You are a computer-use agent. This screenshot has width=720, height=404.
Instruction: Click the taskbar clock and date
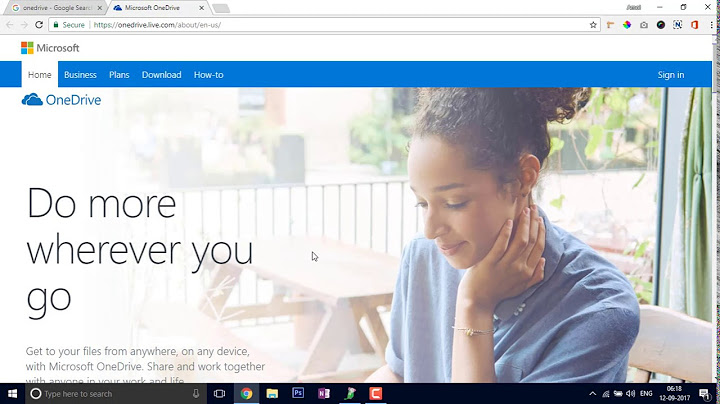[x=675, y=393]
